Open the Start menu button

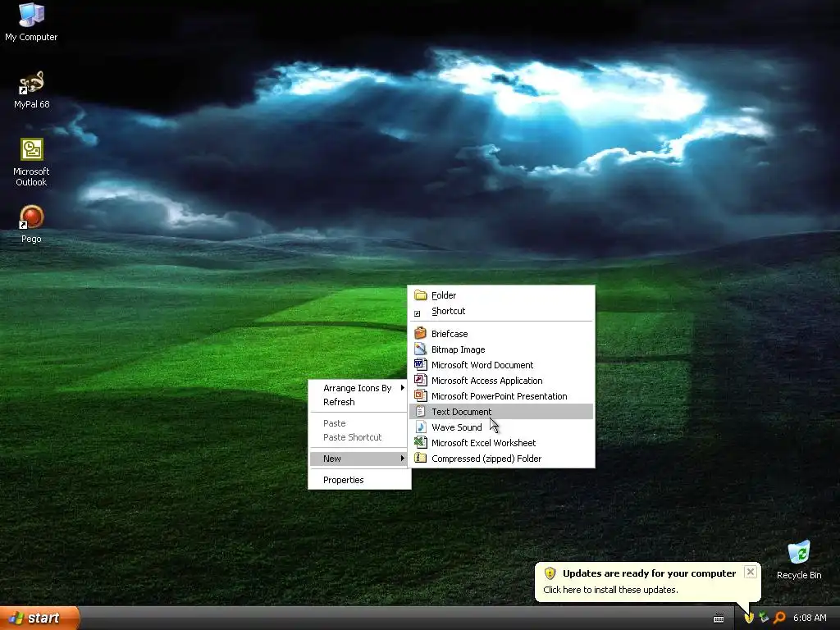tap(39, 619)
